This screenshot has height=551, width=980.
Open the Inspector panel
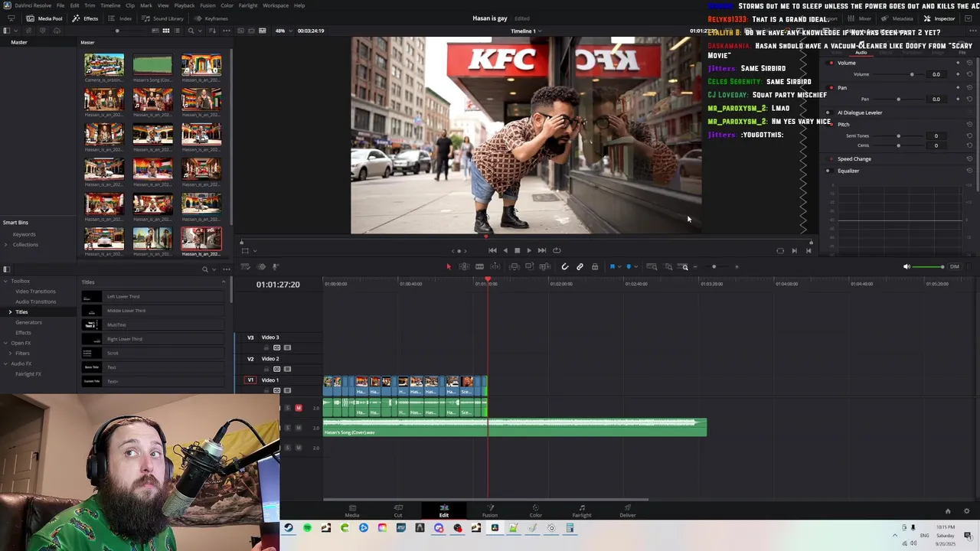point(939,18)
